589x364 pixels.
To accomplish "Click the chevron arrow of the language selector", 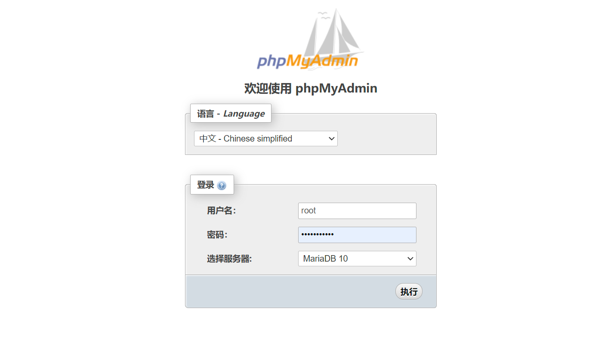I will click(331, 139).
